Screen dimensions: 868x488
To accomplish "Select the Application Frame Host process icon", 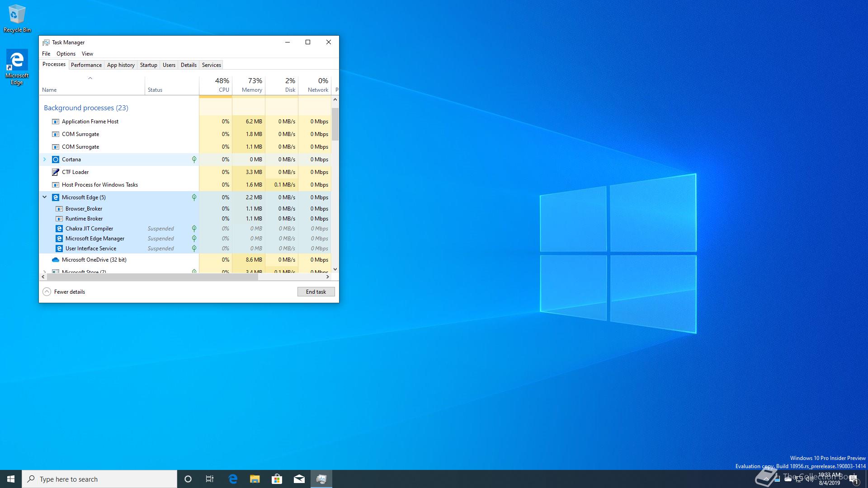I will click(56, 122).
